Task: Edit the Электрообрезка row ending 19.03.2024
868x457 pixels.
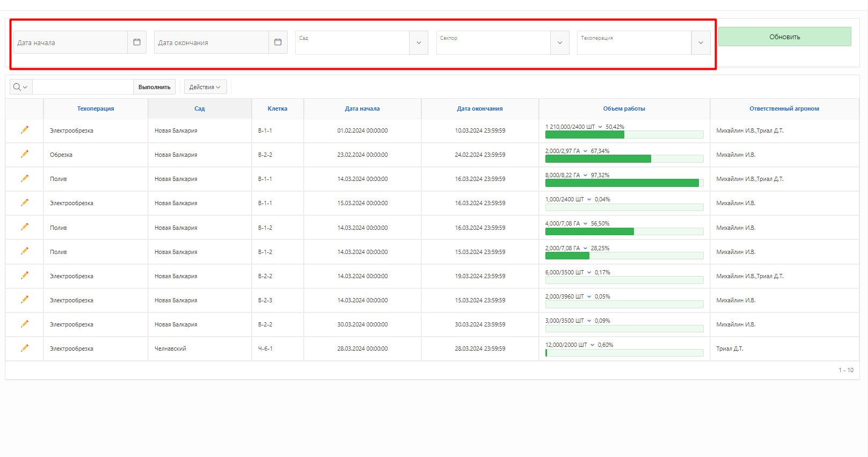Action: click(25, 275)
